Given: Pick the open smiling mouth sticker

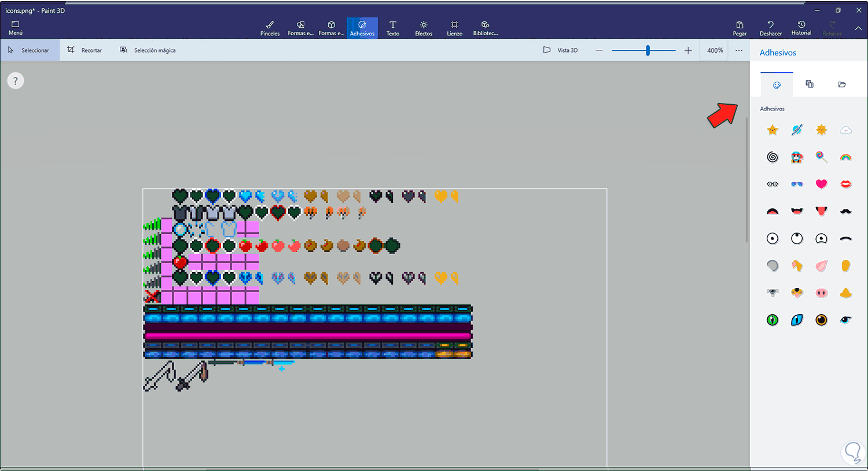Looking at the screenshot, I should tap(797, 211).
